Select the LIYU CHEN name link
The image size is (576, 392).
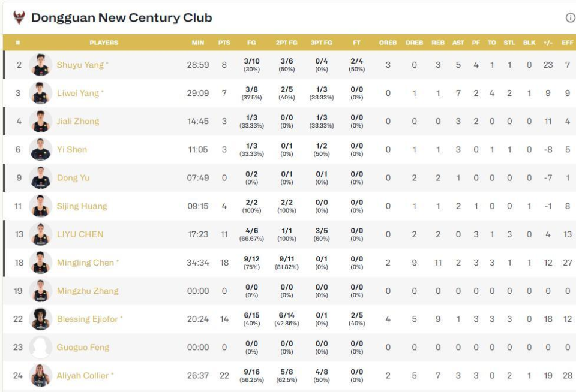pyautogui.click(x=80, y=234)
